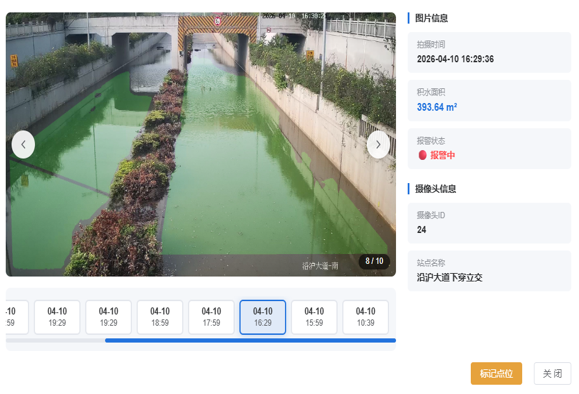The width and height of the screenshot is (579, 394).
Task: Click the camera ID value 24
Action: [x=421, y=230]
